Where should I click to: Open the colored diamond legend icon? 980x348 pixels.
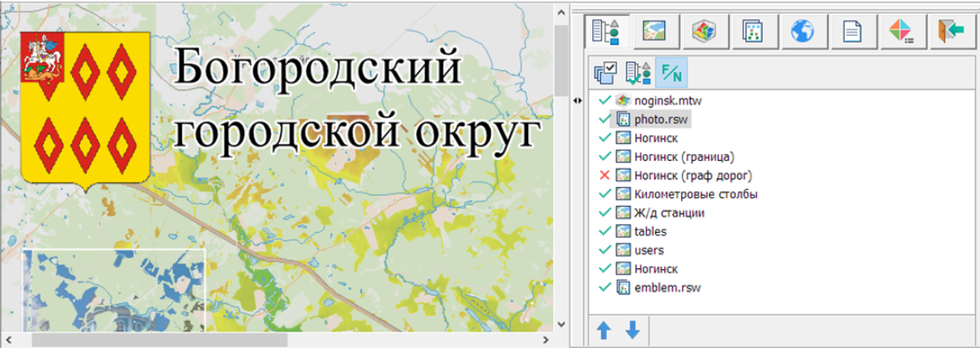coord(901,33)
